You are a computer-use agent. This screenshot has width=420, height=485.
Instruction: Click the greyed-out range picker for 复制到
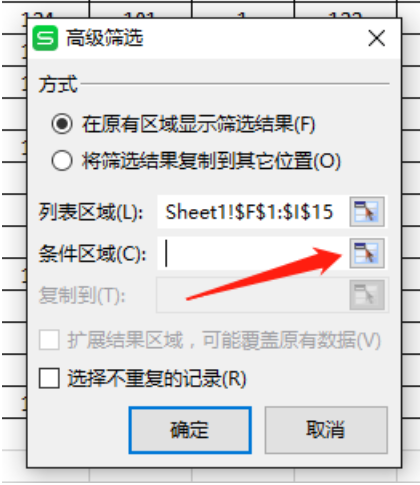coord(367,295)
